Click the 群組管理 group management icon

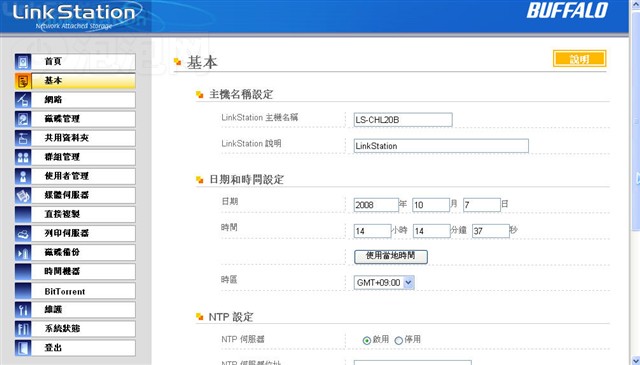23,157
